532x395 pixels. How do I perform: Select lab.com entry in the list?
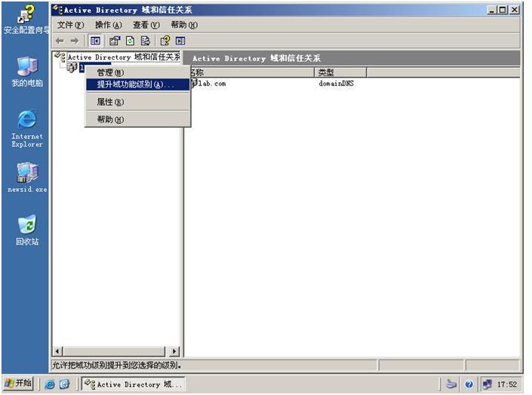209,84
